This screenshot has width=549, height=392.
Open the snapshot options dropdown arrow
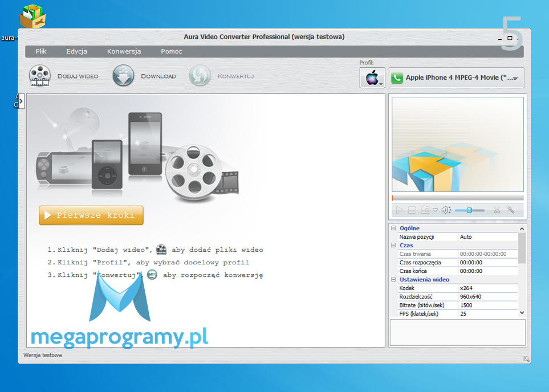[435, 210]
